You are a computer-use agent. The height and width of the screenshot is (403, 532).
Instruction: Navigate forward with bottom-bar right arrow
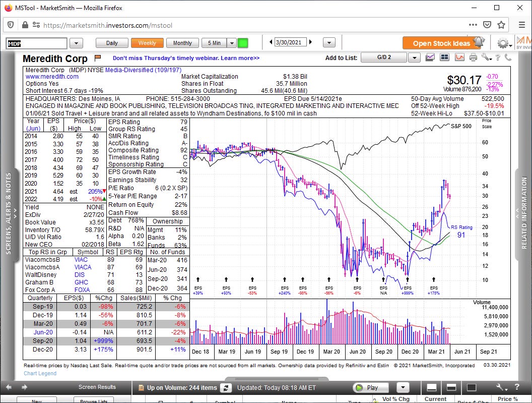click(24, 387)
